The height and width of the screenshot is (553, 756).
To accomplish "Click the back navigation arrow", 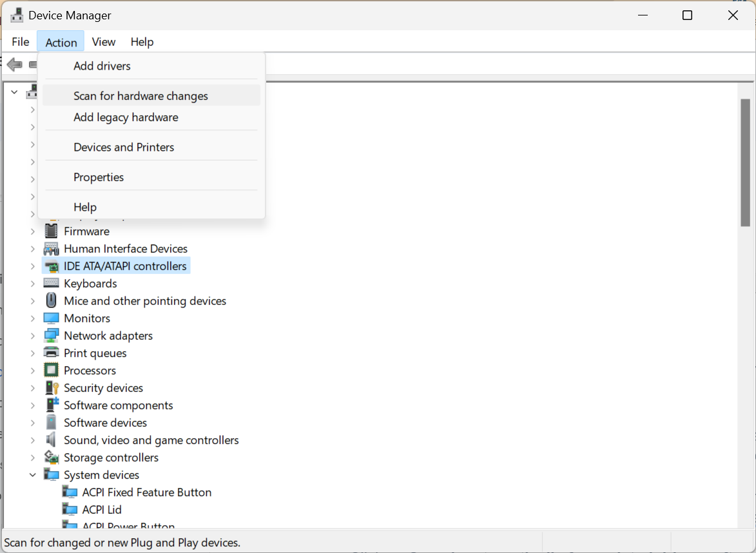I will tap(14, 64).
